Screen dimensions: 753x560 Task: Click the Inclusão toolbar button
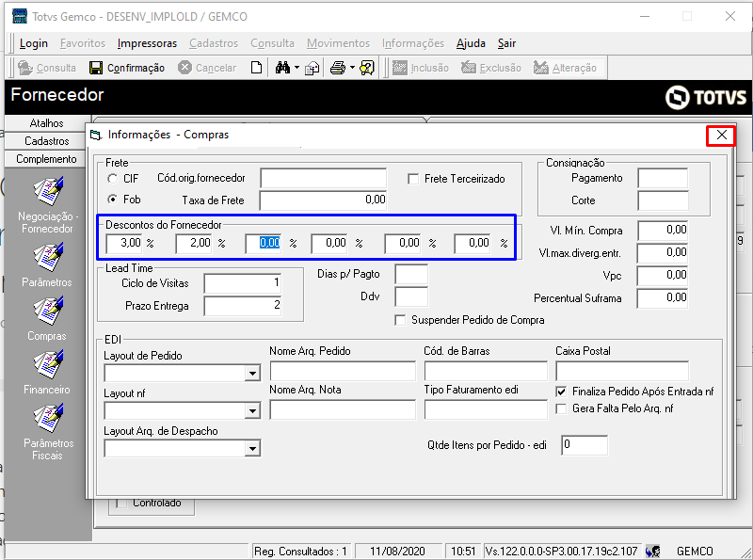[x=421, y=68]
